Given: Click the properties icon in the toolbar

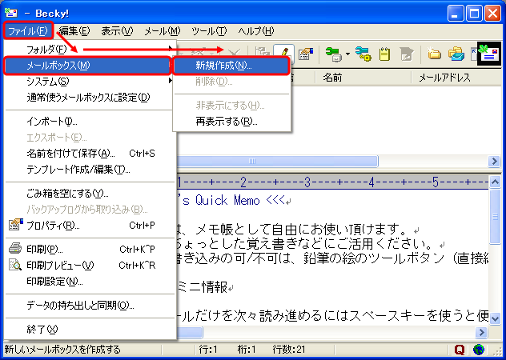Looking at the screenshot, I should (x=305, y=54).
